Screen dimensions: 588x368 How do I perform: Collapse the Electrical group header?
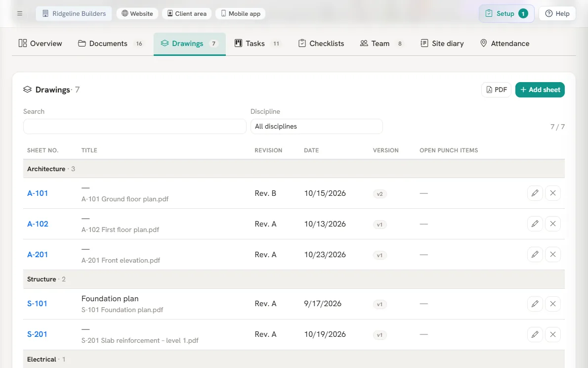pos(294,360)
